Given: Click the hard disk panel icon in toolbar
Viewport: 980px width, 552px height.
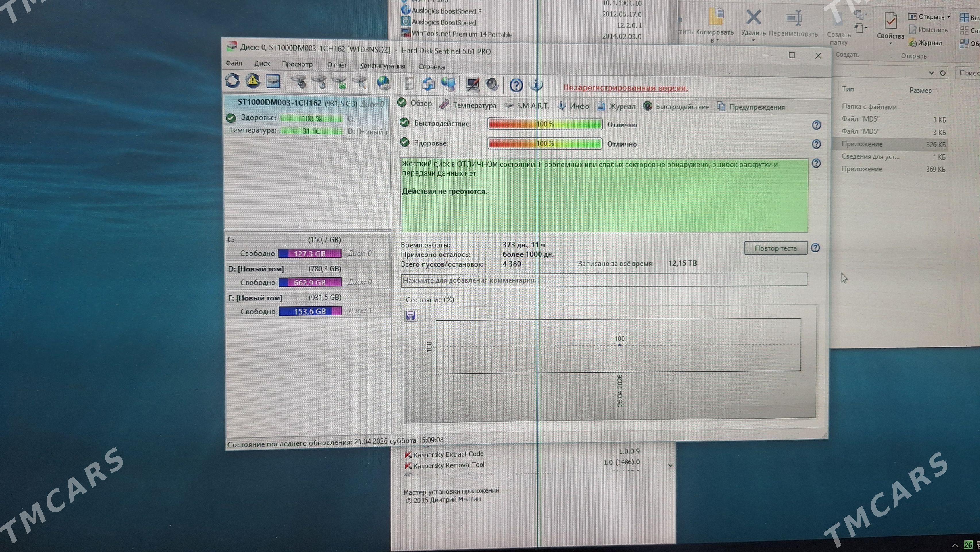Looking at the screenshot, I should (x=273, y=81).
